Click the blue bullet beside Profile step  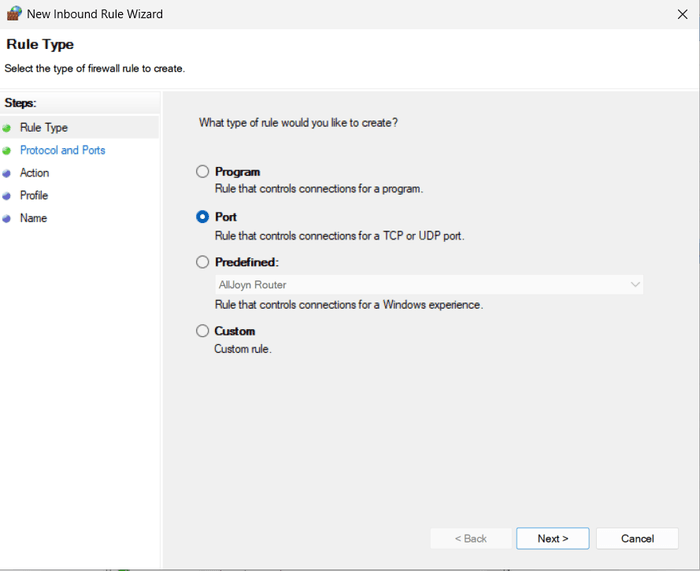coord(7,196)
